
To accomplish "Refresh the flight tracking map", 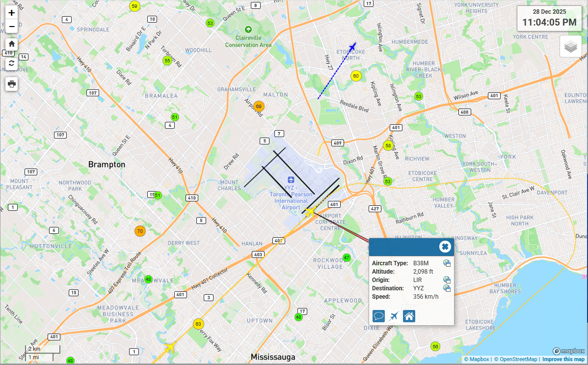I will click(x=12, y=64).
